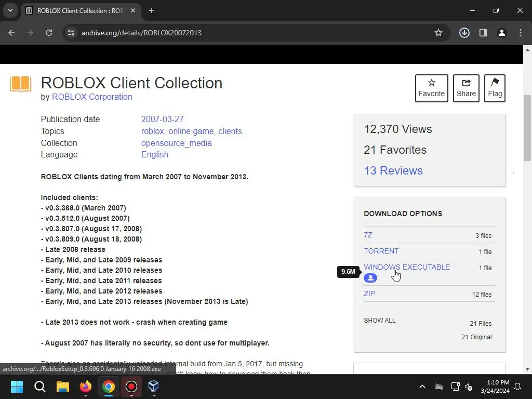
Task: Flag this item
Action: tap(495, 88)
